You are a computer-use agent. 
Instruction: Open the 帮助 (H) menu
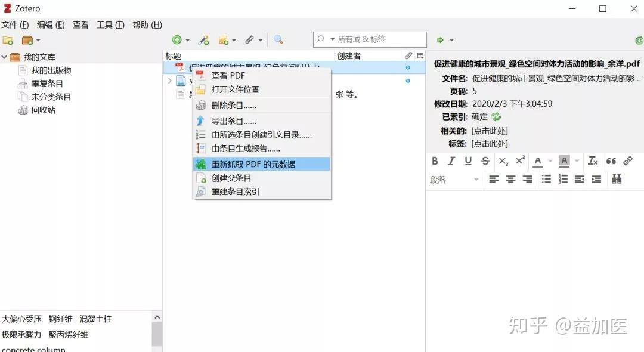coord(147,25)
